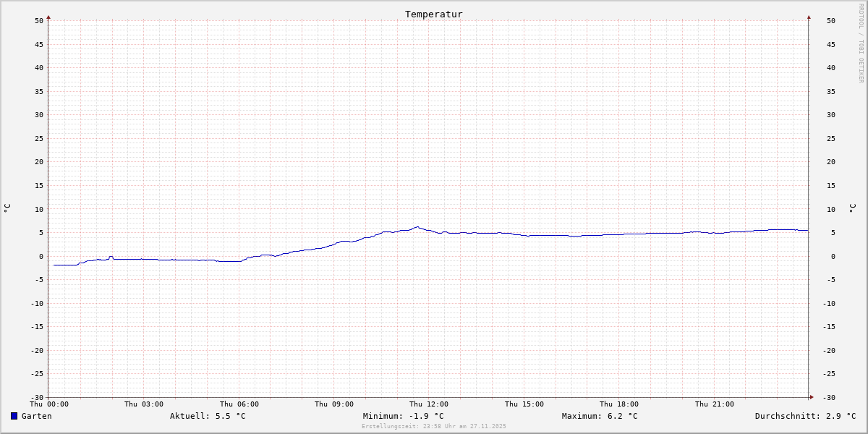
Task: Click the red arrow atop left y-axis
Action: click(48, 17)
